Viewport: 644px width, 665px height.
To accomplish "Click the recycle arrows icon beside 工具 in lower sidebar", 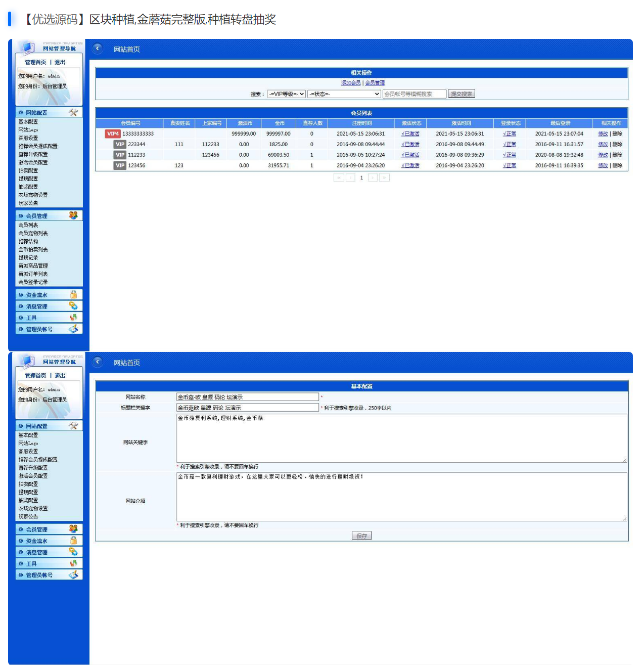I will click(73, 563).
